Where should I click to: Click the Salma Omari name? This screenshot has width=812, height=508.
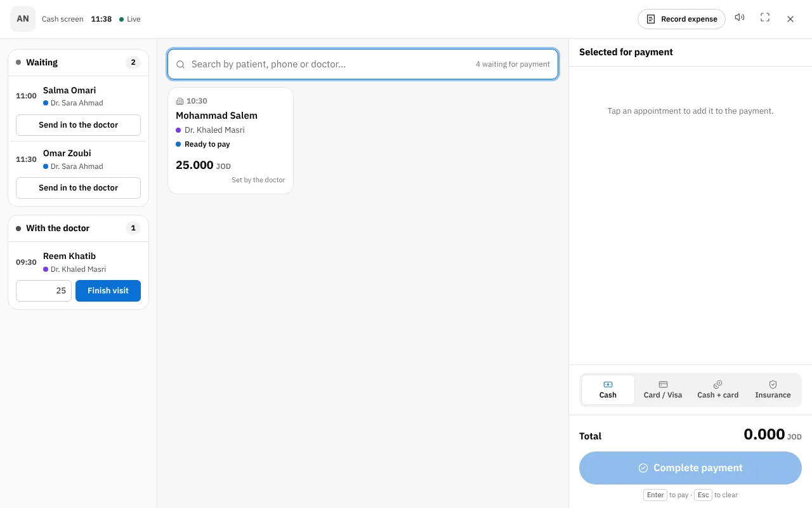[x=70, y=90]
